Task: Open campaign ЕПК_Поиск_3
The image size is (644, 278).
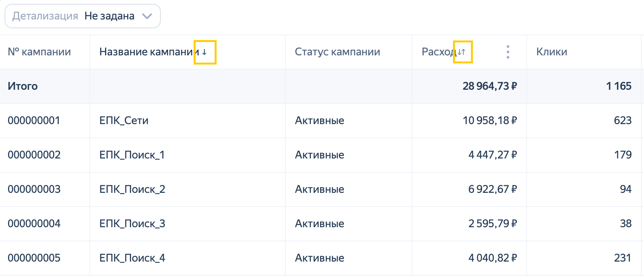Action: click(132, 224)
